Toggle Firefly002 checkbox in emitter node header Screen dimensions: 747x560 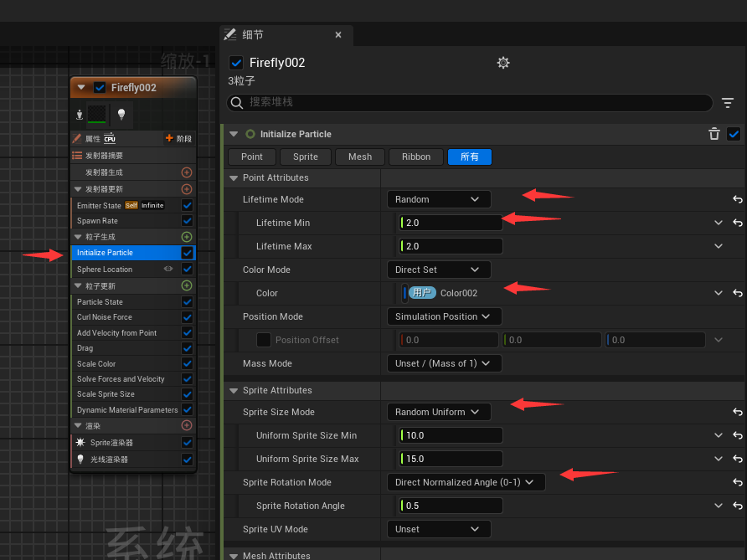pyautogui.click(x=100, y=88)
